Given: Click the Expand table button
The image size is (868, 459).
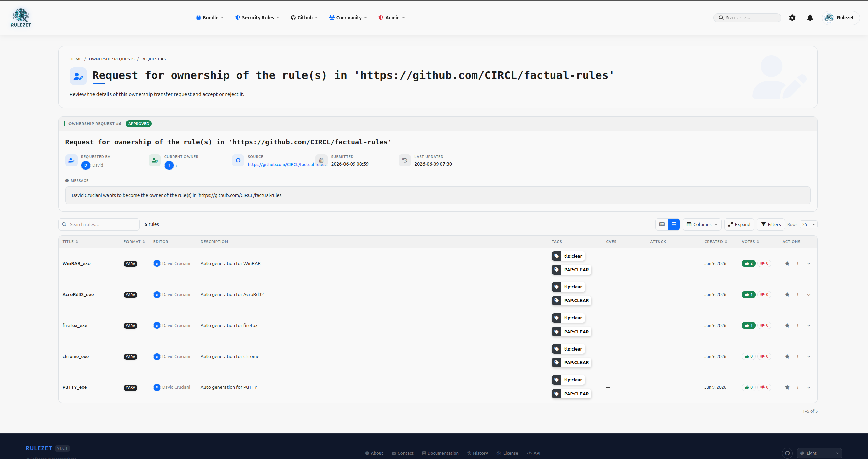Looking at the screenshot, I should pyautogui.click(x=739, y=224).
